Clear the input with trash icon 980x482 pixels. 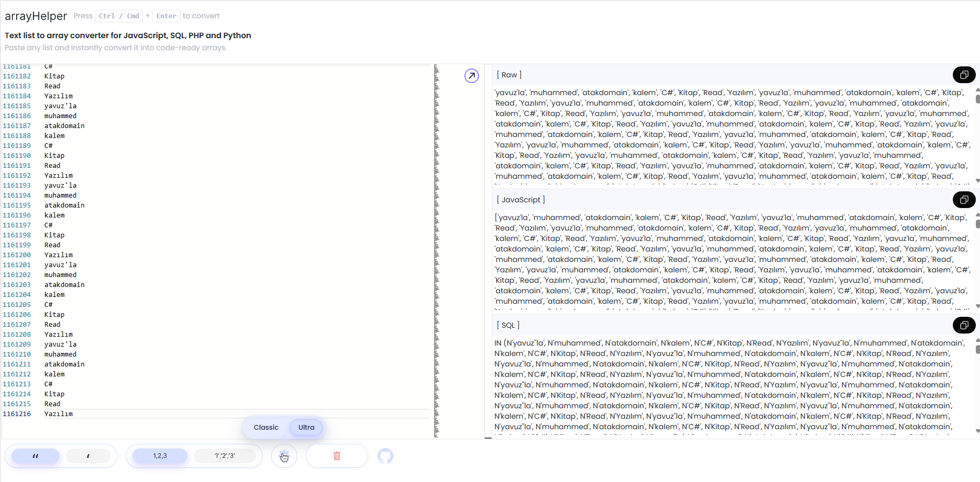click(337, 456)
